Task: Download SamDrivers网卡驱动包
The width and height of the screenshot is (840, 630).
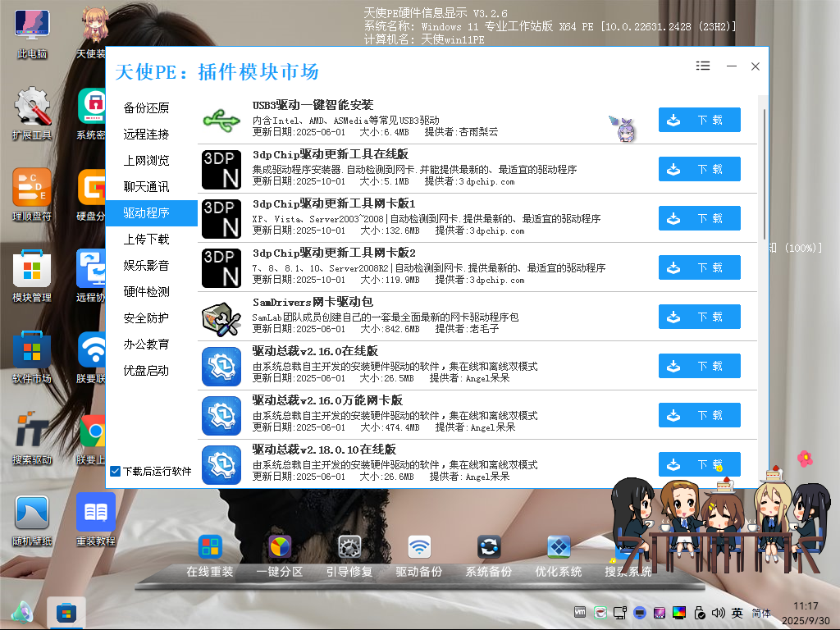Action: pos(699,317)
